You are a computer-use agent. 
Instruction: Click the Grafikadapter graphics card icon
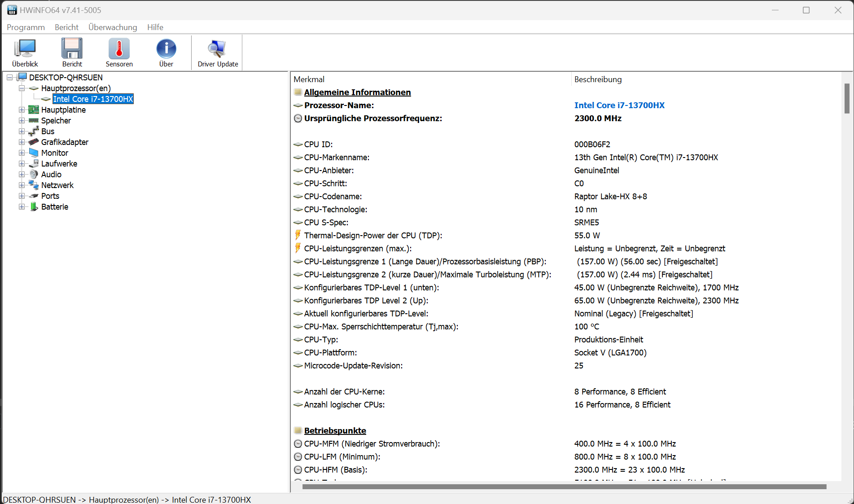click(x=34, y=142)
